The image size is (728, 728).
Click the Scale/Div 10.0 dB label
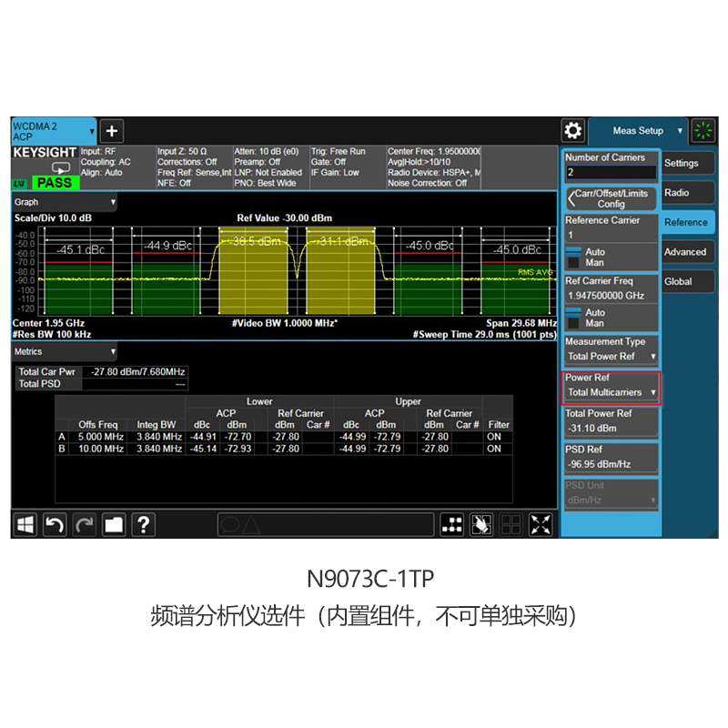coord(53,218)
